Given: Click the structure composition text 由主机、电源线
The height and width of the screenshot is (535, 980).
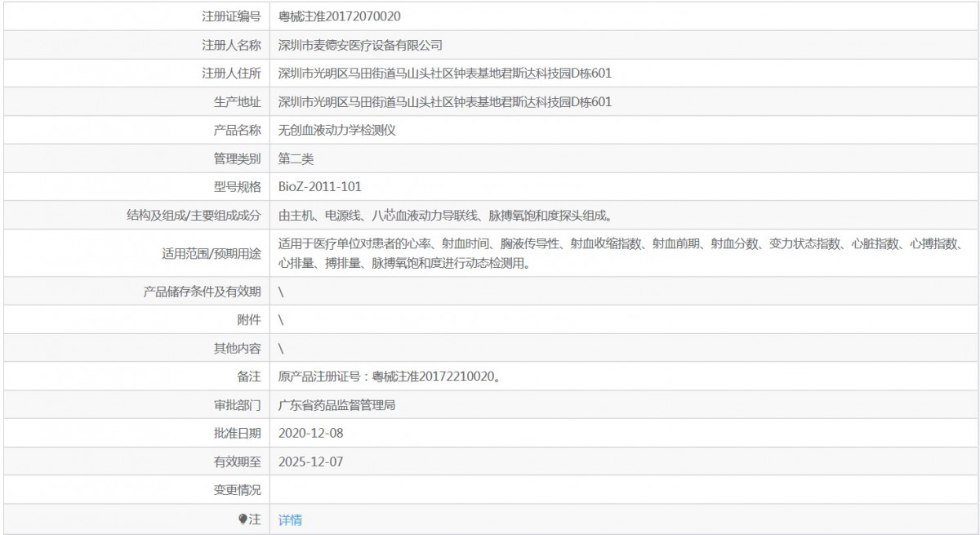Looking at the screenshot, I should pyautogui.click(x=445, y=216).
